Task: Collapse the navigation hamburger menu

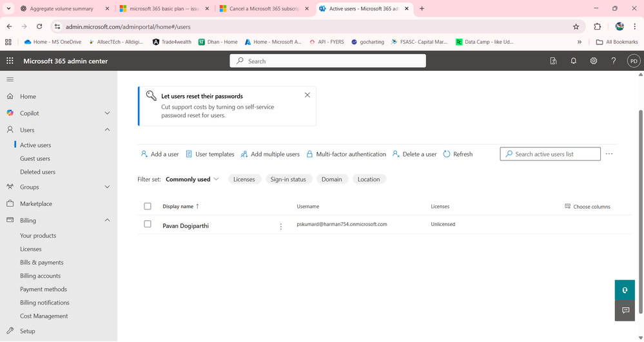Action: pos(10,79)
